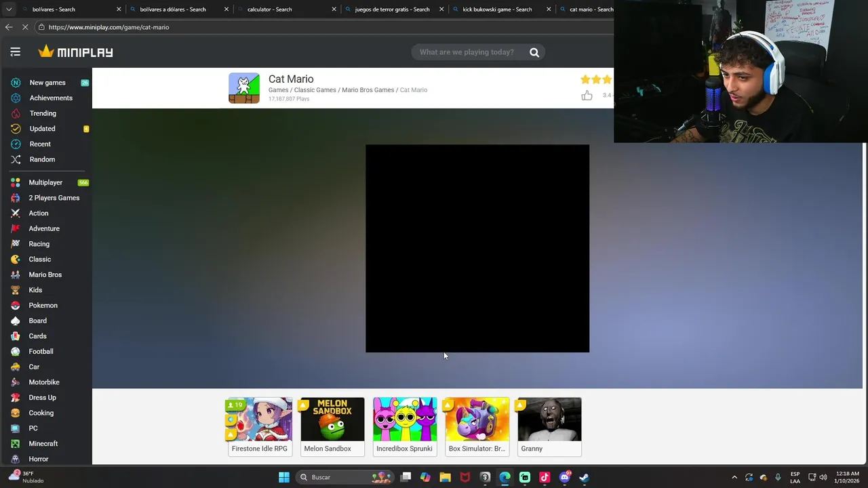Click the Cooking category icon
Viewport: 868px width, 488px height.
[16, 413]
